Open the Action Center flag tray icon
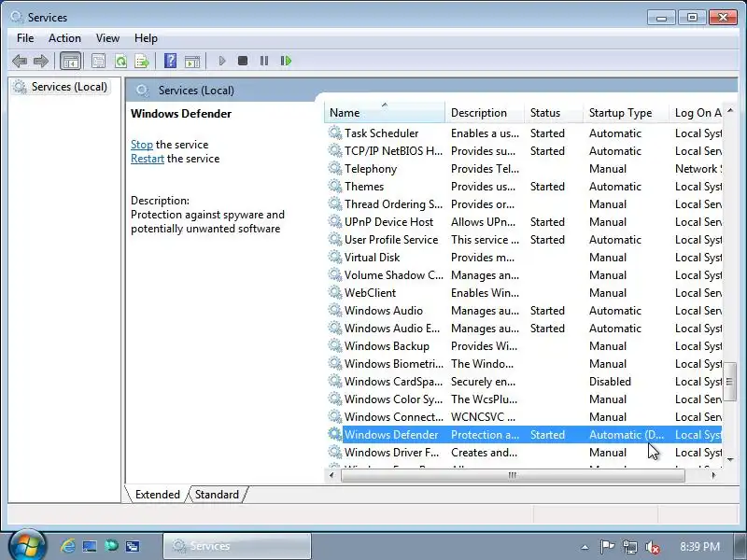Viewport: 747px width, 560px height. click(607, 547)
